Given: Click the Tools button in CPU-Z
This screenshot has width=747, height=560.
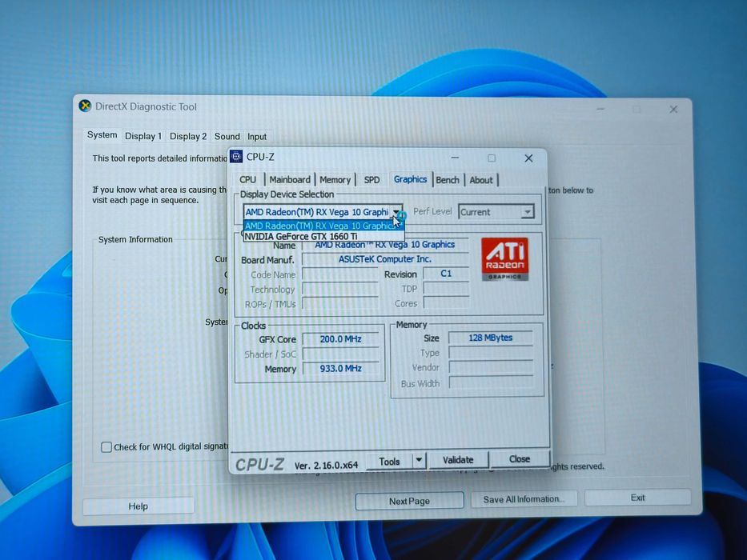Looking at the screenshot, I should coord(389,461).
